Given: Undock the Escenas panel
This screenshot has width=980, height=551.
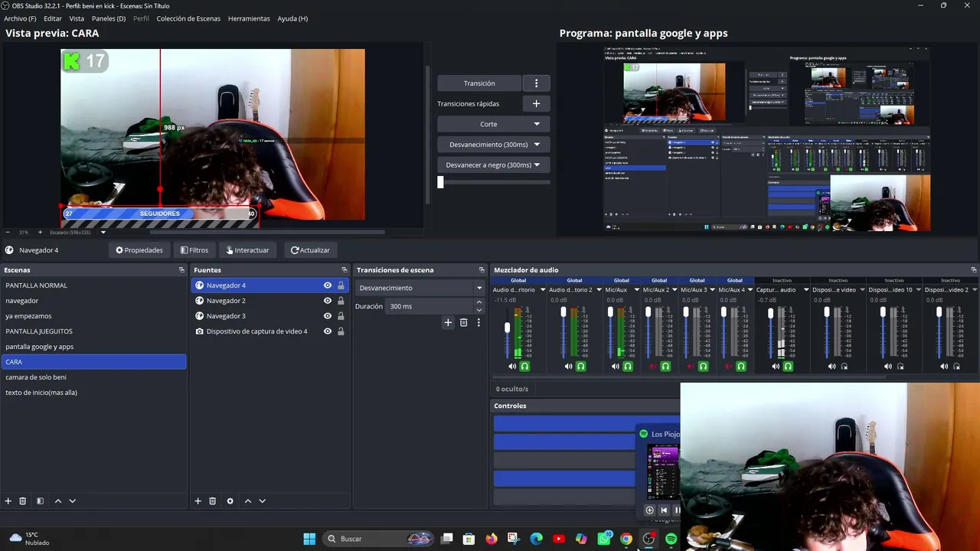Looking at the screenshot, I should coord(181,270).
